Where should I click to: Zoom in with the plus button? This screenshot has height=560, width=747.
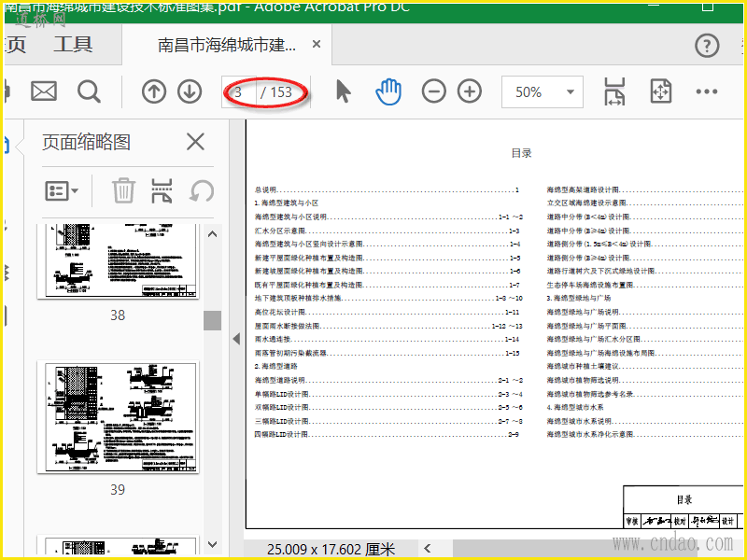(470, 91)
